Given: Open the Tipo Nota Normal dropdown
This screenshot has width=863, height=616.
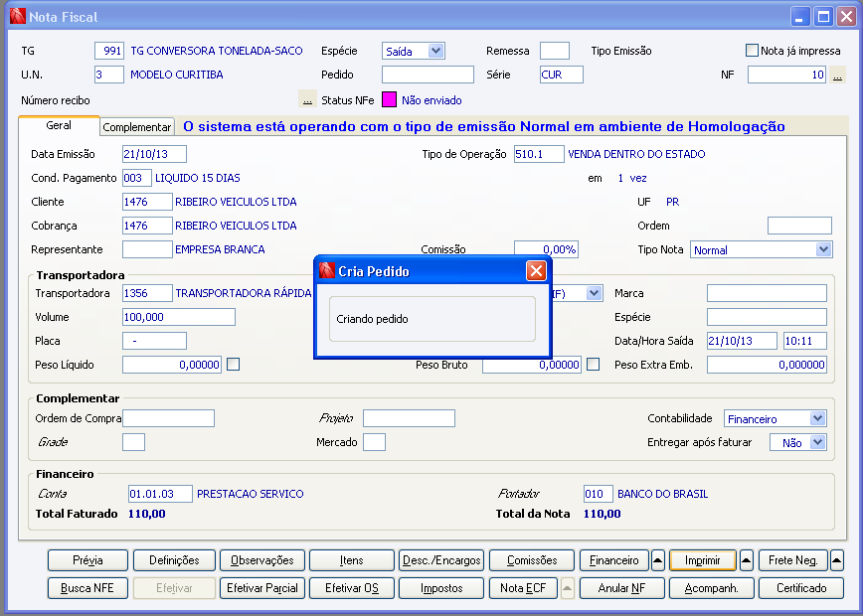Looking at the screenshot, I should [823, 249].
